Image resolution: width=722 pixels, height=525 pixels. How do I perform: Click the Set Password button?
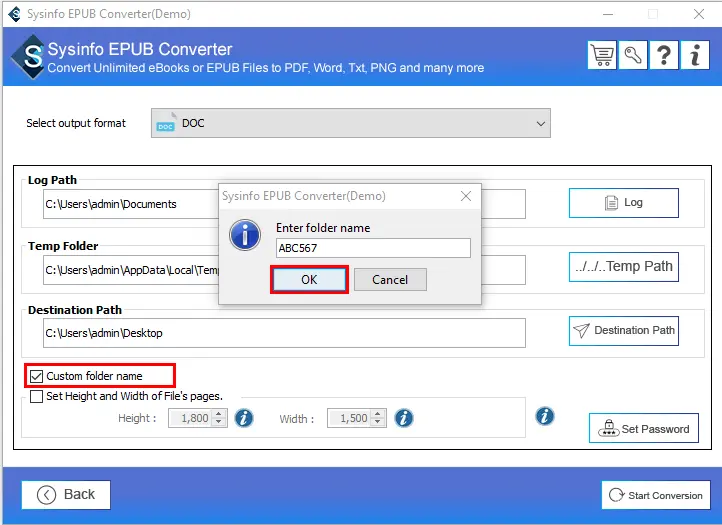[644, 428]
